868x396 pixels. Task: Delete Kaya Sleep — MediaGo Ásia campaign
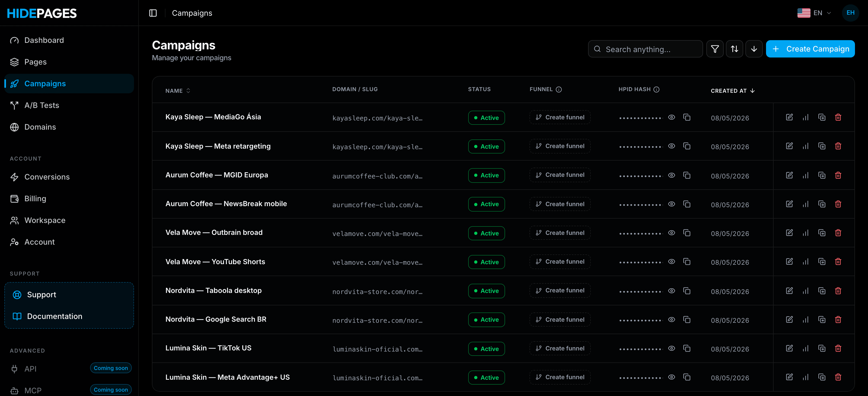838,117
